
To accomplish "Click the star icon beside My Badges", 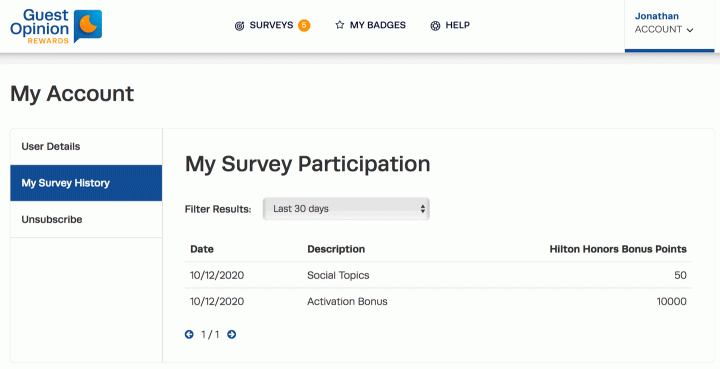I will (340, 25).
